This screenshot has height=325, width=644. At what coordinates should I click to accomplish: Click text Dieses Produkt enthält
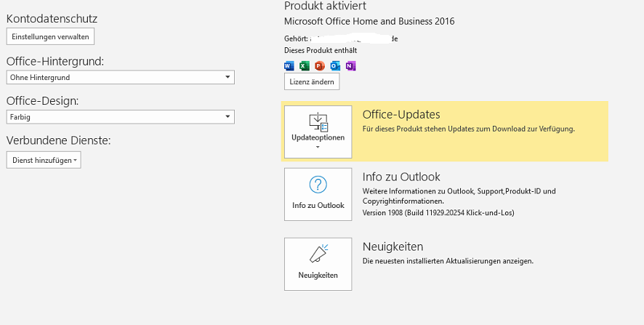pos(321,51)
